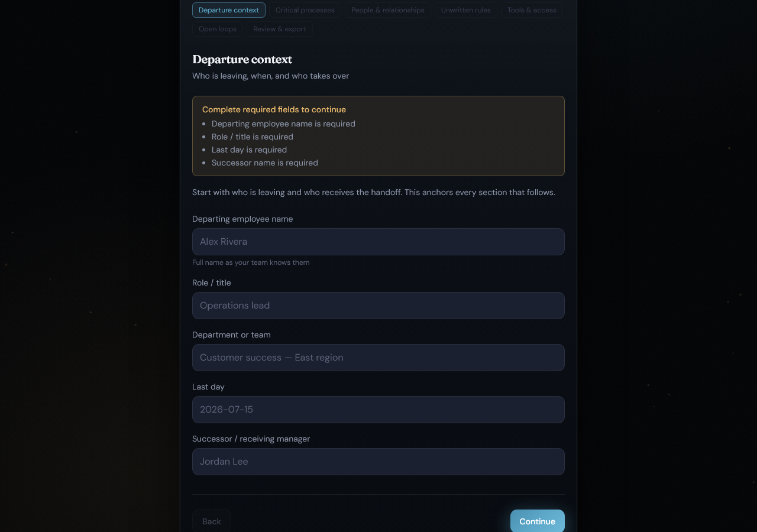Click 'Departing employee name is required' error item
The width and height of the screenshot is (757, 532).
pyautogui.click(x=284, y=124)
